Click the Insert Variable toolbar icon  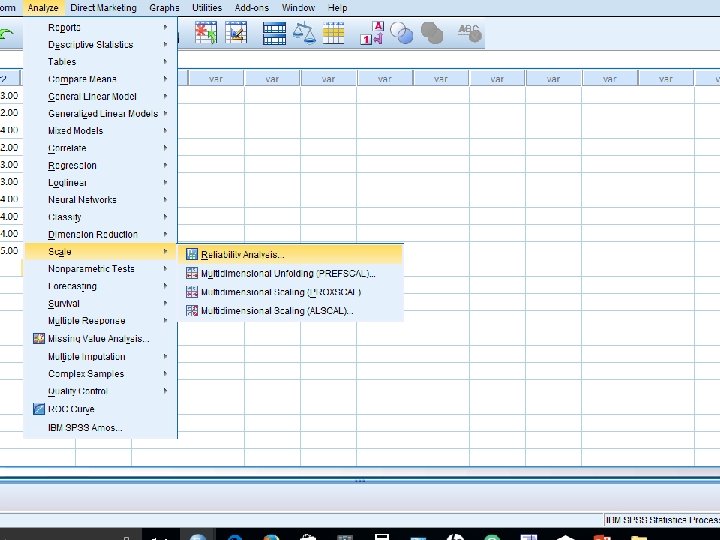[236, 33]
